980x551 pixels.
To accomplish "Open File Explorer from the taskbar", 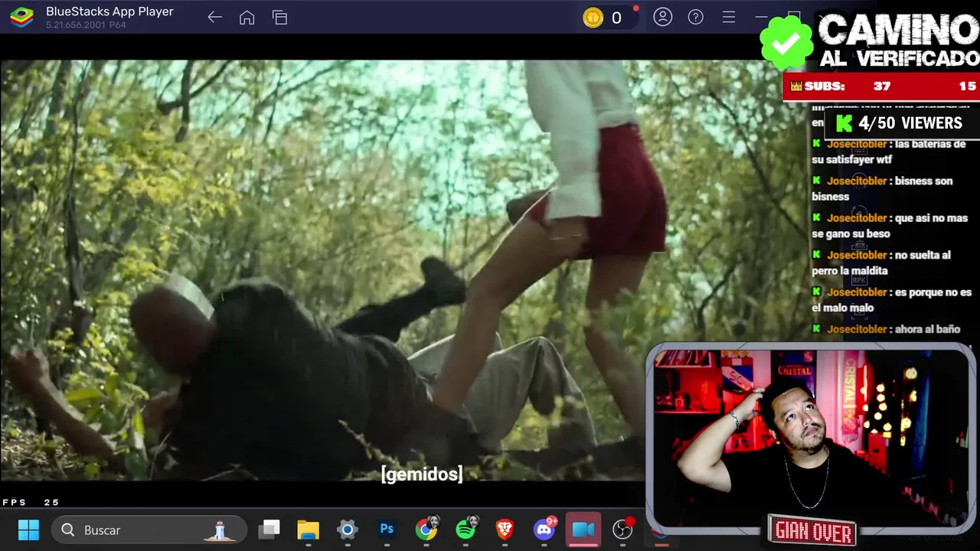I will (308, 529).
